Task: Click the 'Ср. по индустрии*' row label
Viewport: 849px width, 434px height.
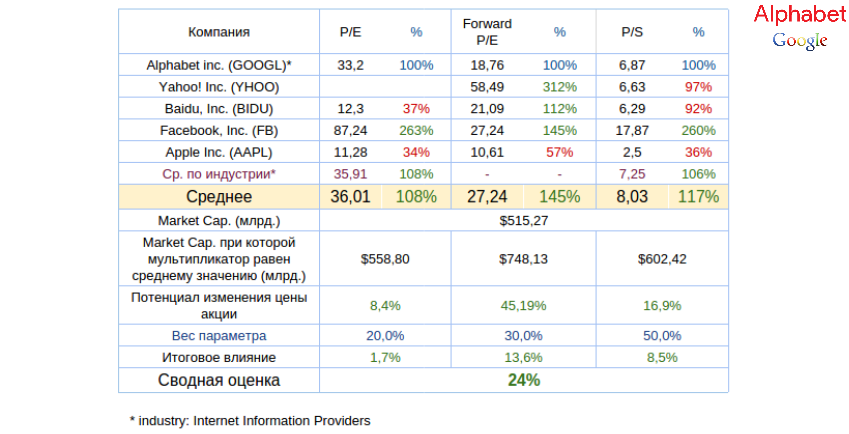Action: pyautogui.click(x=219, y=174)
